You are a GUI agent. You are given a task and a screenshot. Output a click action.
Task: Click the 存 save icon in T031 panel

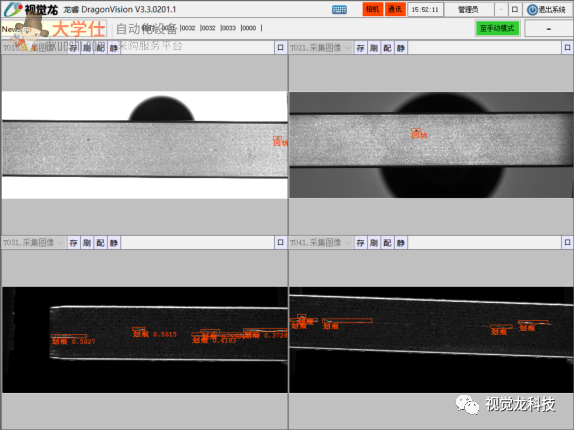click(x=74, y=243)
